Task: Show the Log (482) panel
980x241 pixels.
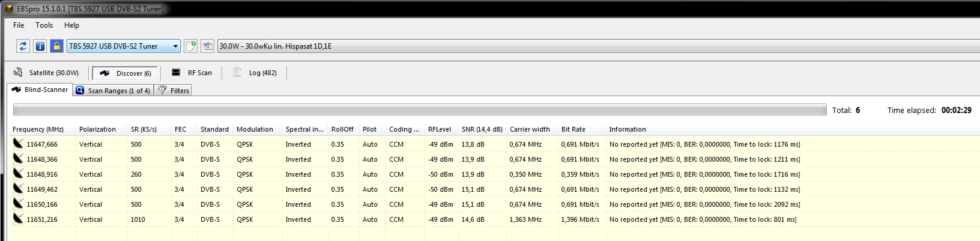Action: 255,73
